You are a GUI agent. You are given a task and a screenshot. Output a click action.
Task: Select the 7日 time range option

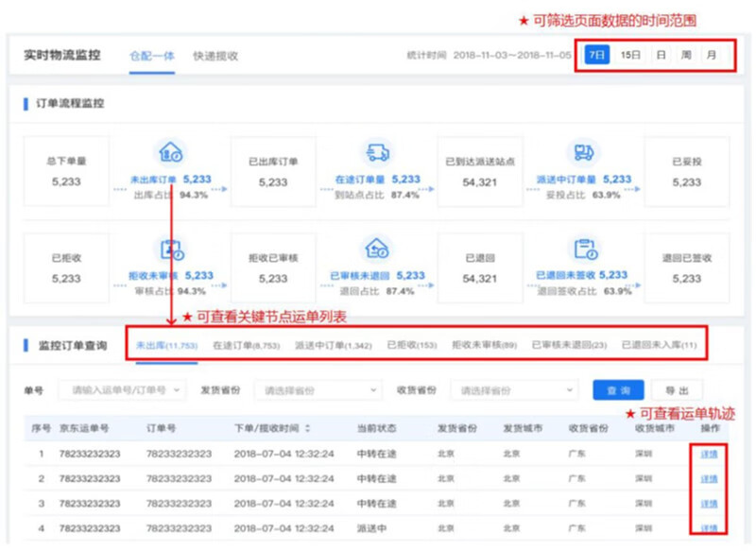point(596,55)
